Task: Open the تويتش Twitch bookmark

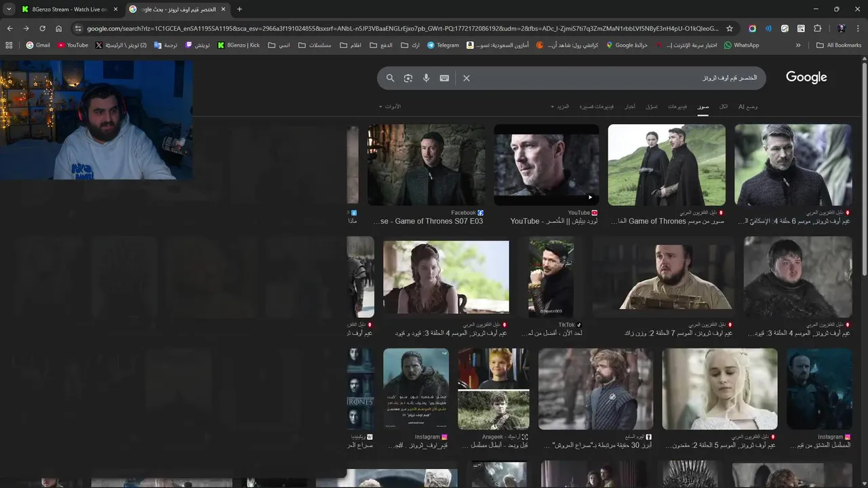Action: coord(197,45)
